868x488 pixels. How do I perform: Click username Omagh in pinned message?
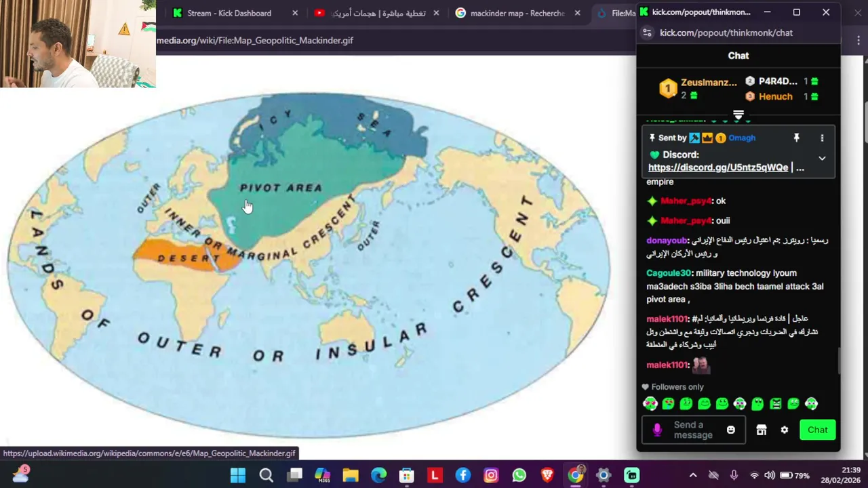click(742, 138)
